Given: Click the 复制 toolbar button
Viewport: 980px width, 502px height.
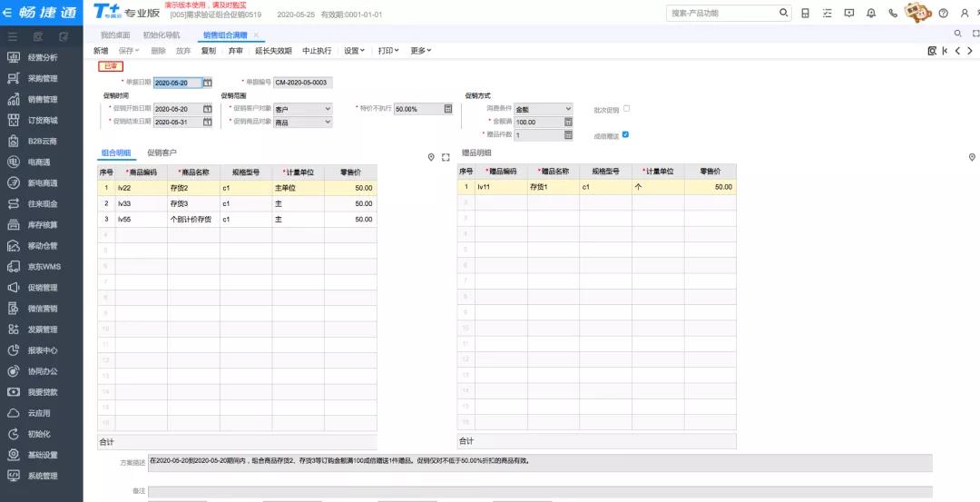Looking at the screenshot, I should [x=209, y=51].
